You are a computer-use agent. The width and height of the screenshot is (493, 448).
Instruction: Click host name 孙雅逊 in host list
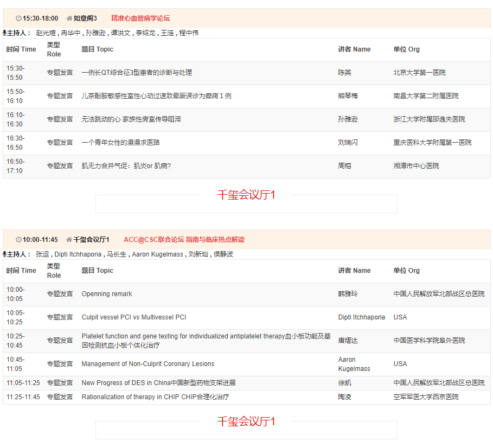(x=95, y=33)
